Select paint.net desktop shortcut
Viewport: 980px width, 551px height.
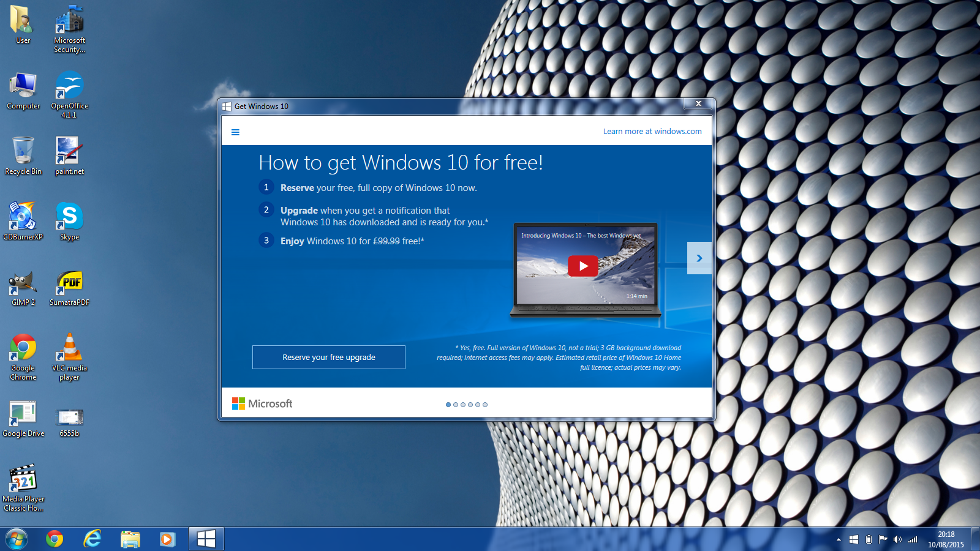pyautogui.click(x=69, y=156)
